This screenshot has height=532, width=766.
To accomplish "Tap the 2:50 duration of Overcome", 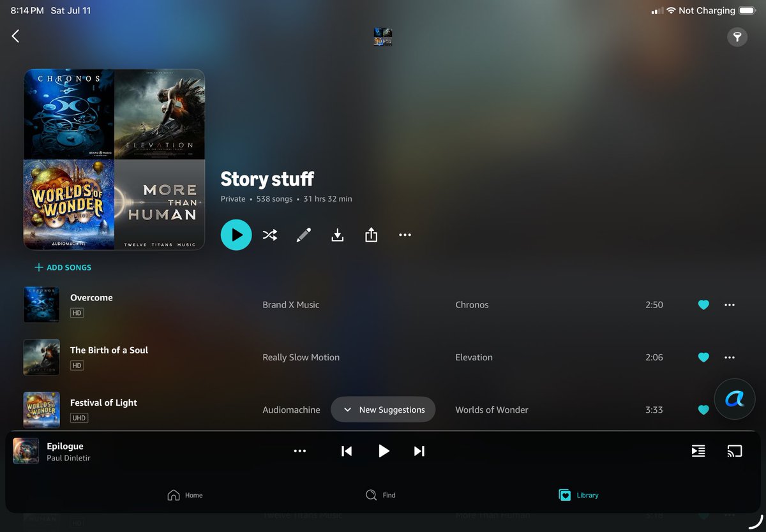I will point(654,305).
